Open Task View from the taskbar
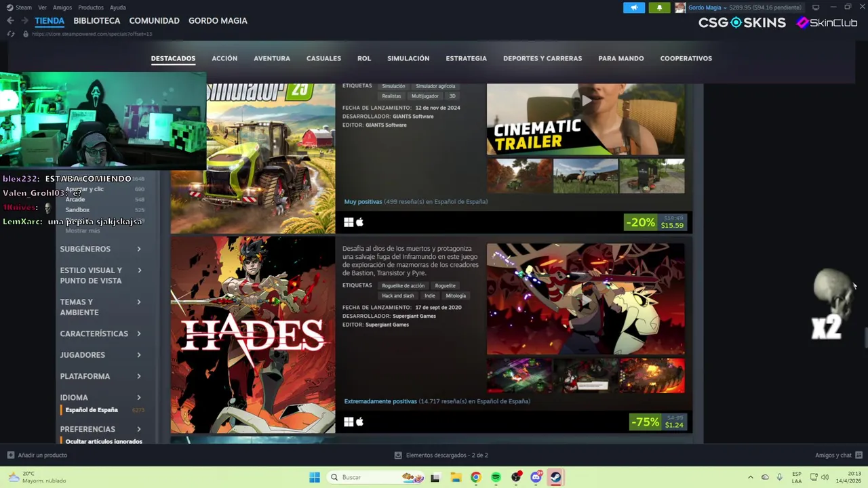The width and height of the screenshot is (868, 488). (x=435, y=477)
